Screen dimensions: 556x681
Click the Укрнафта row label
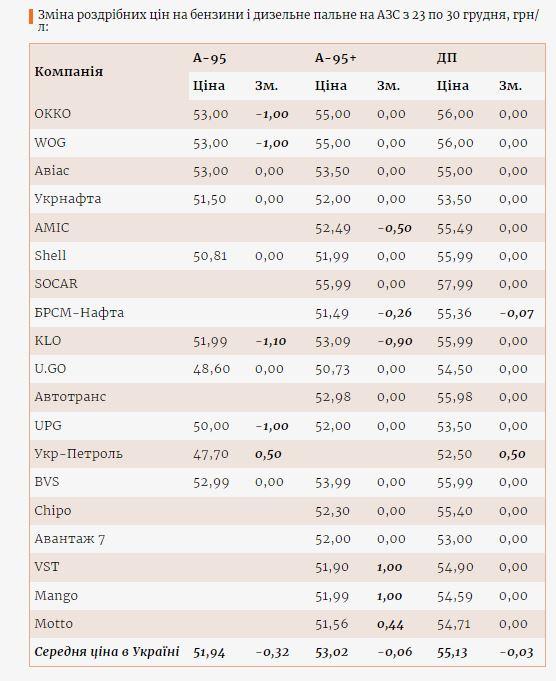[x=68, y=199]
